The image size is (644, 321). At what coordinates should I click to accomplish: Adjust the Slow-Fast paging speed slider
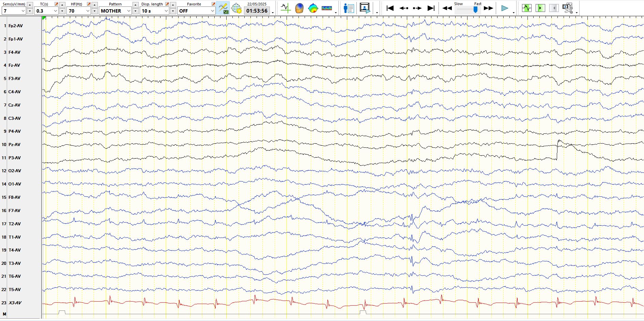click(x=468, y=10)
